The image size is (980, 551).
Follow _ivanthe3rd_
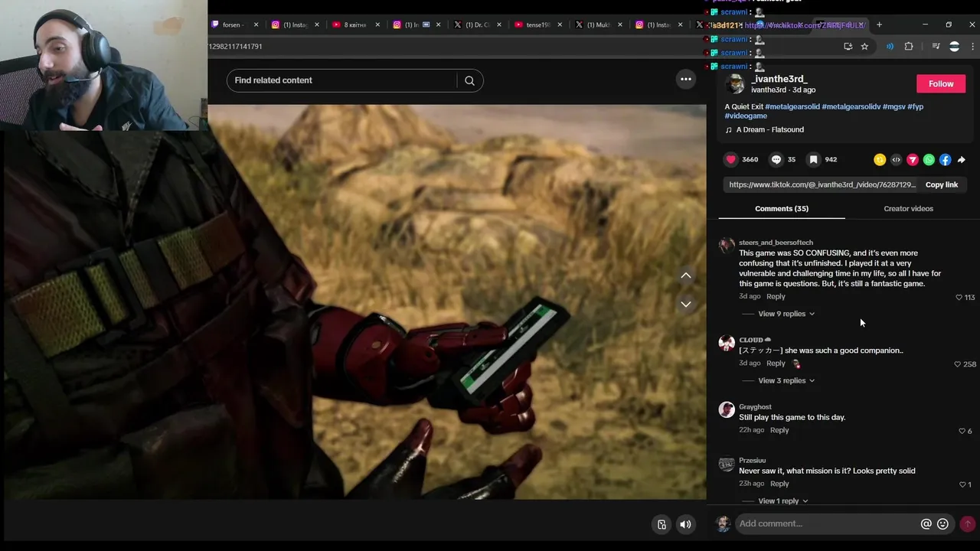click(x=941, y=83)
